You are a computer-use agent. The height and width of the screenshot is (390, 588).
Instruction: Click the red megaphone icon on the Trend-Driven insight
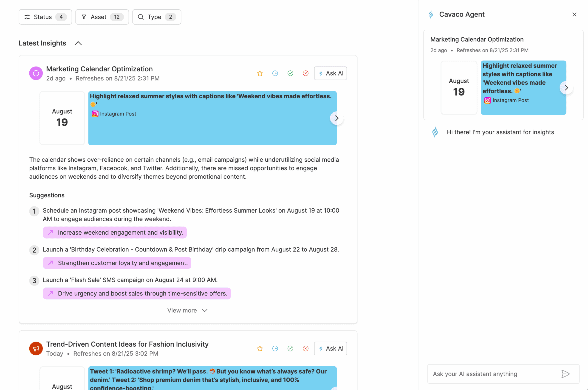click(x=36, y=348)
